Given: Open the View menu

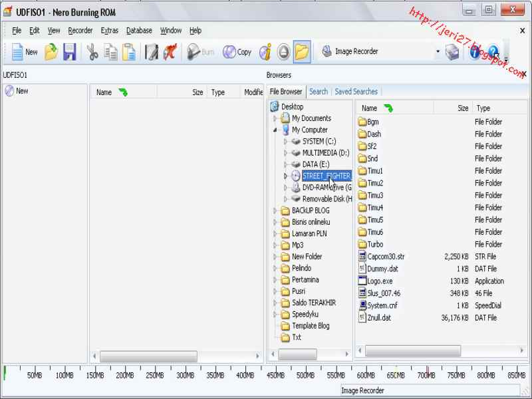Looking at the screenshot, I should tap(54, 31).
